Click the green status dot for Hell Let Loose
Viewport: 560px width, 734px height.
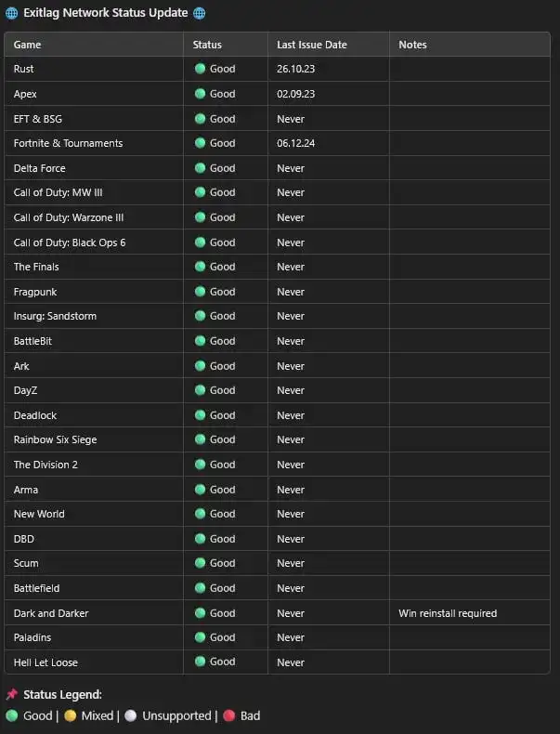coord(200,662)
